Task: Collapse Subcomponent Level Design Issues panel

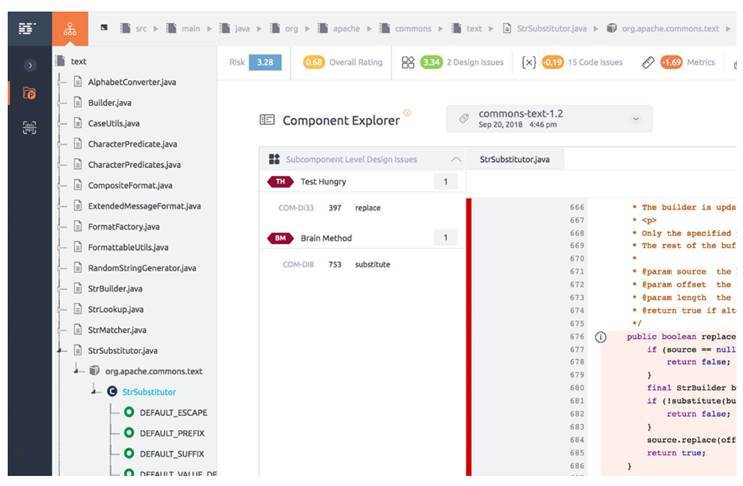Action: click(456, 159)
